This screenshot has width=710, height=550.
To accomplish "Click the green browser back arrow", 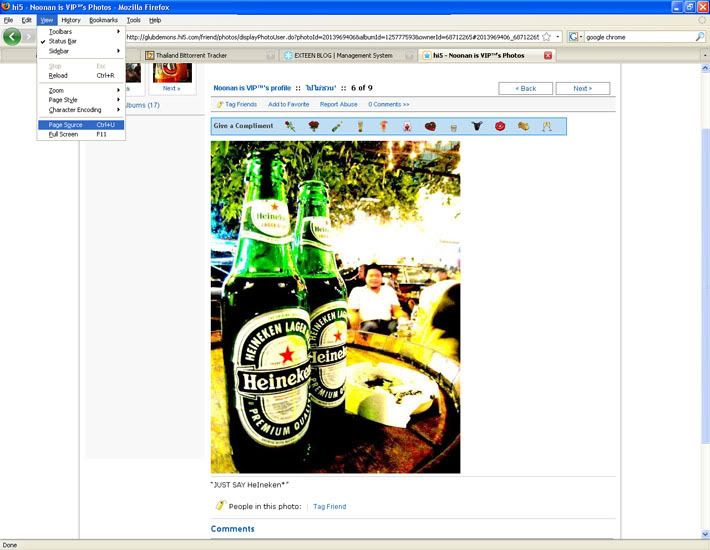I will pos(12,37).
